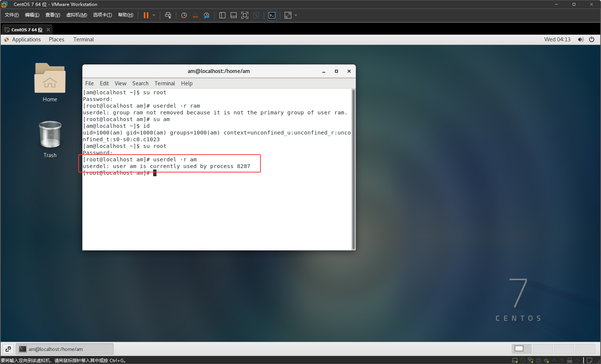Open the 虚拟机(M) menu
601x364 pixels.
pos(76,15)
